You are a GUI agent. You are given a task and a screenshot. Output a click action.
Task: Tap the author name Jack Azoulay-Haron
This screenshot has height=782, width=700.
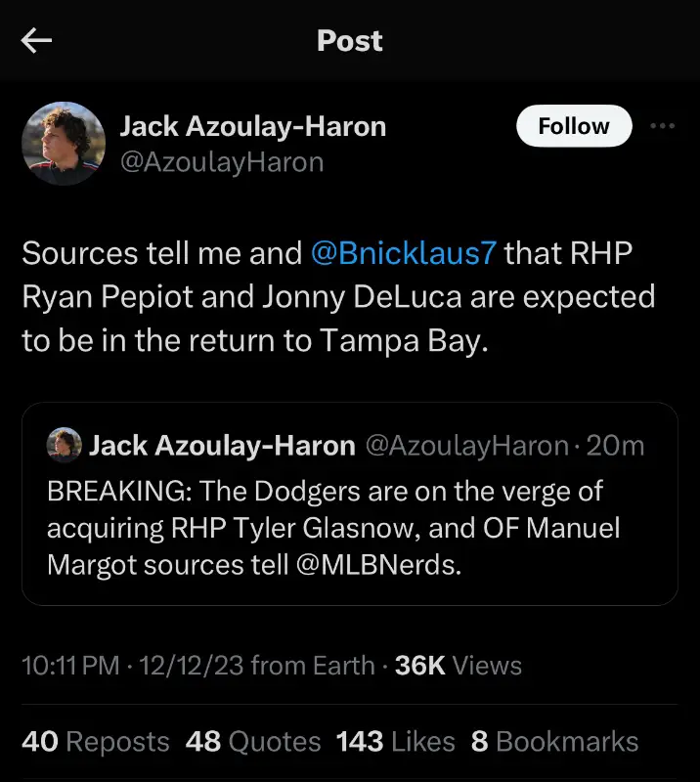coord(252,126)
